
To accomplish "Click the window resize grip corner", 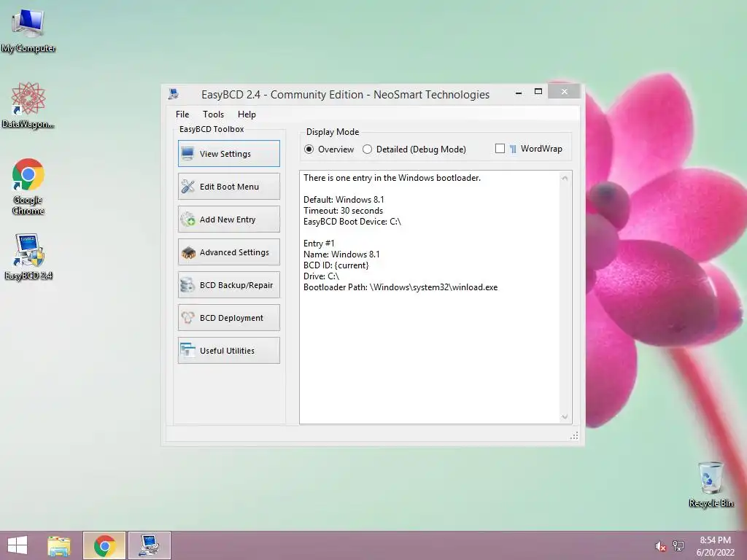I will [x=574, y=436].
